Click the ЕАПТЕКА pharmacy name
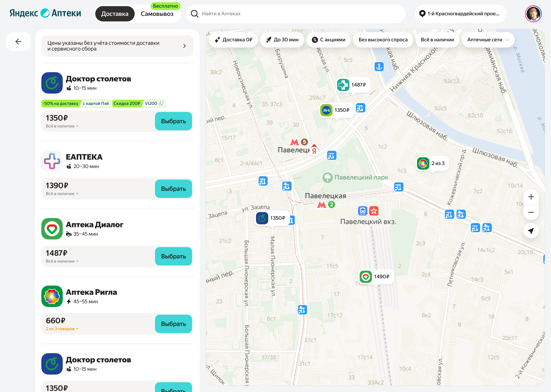This screenshot has width=551, height=392. pyautogui.click(x=84, y=157)
